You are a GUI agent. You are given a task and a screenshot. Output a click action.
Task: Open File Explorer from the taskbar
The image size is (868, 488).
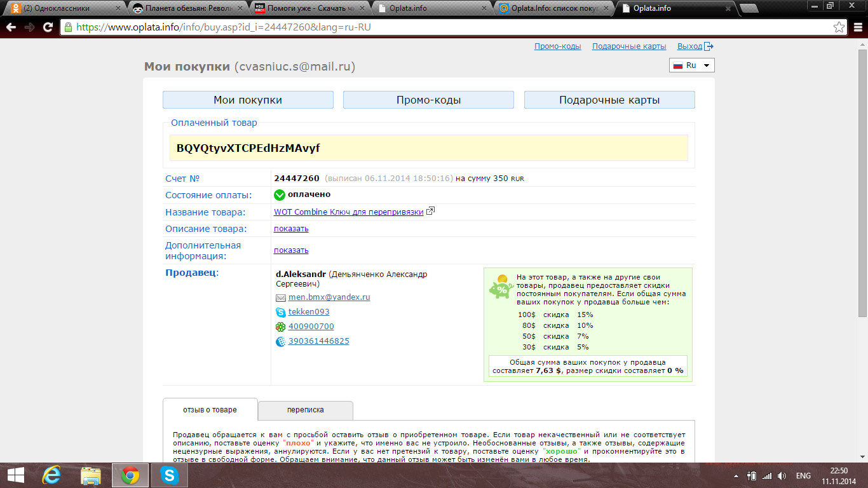click(92, 475)
